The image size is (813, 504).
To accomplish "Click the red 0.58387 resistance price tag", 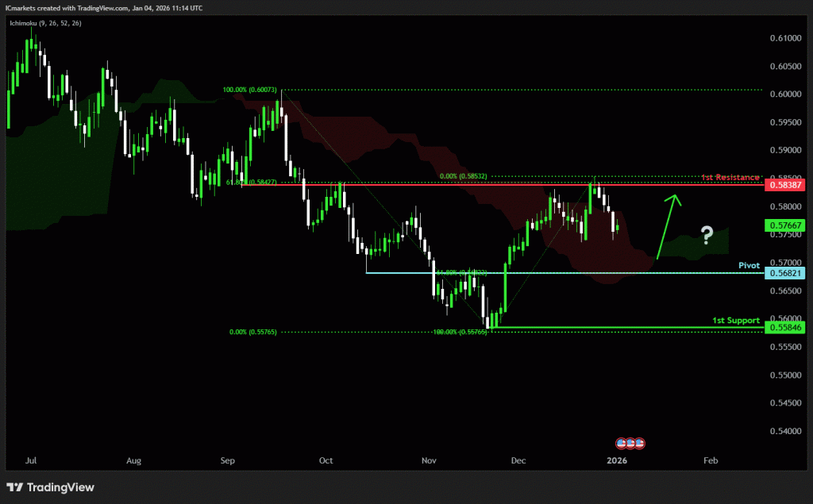I will click(x=786, y=185).
